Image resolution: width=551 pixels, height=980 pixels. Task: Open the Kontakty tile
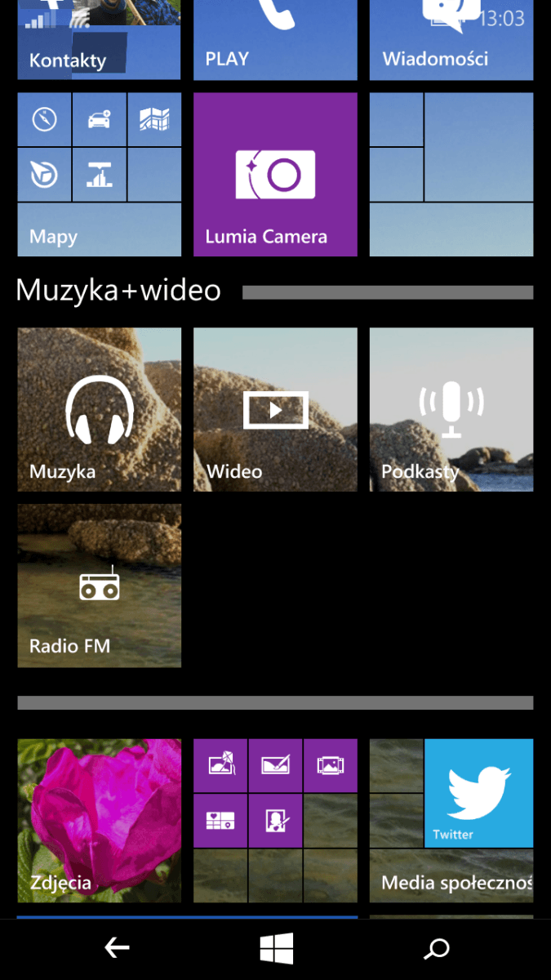click(99, 40)
